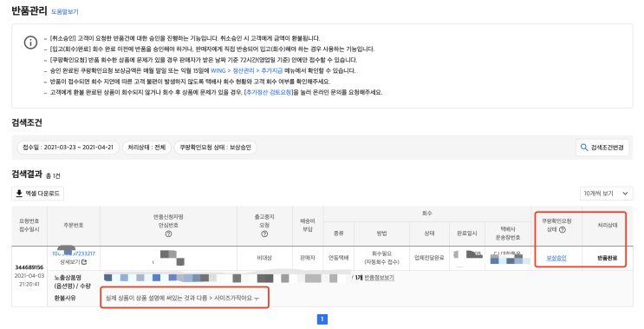Open the 도움말보기 help link
Image resolution: width=644 pixels, height=329 pixels.
[x=64, y=12]
